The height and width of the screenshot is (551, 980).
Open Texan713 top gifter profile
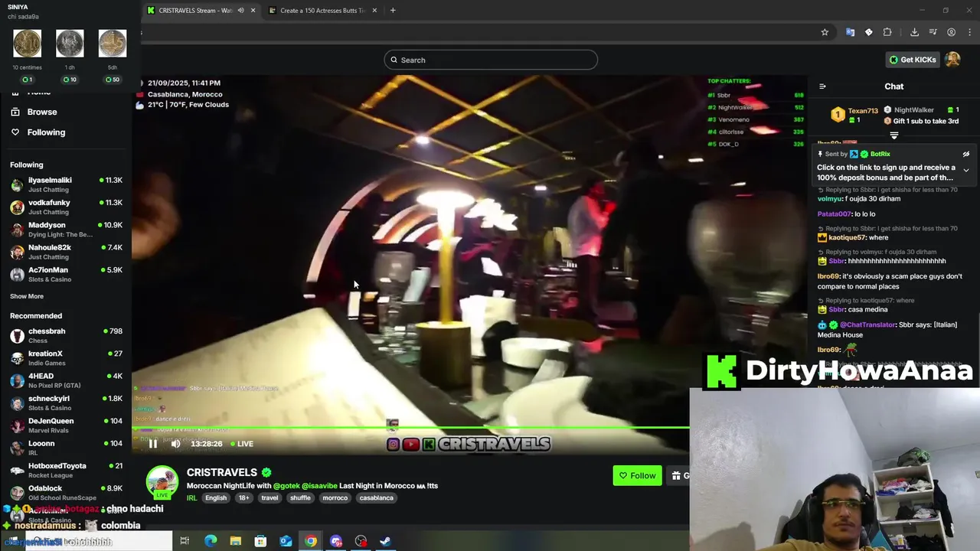863,111
